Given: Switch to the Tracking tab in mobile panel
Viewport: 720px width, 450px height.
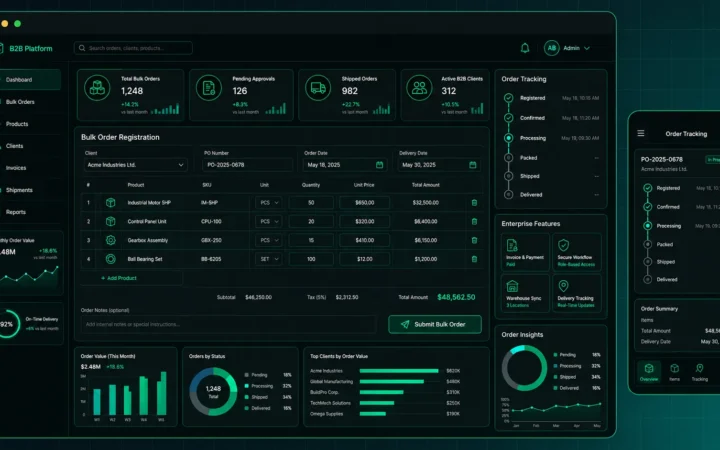Looking at the screenshot, I should [699, 372].
